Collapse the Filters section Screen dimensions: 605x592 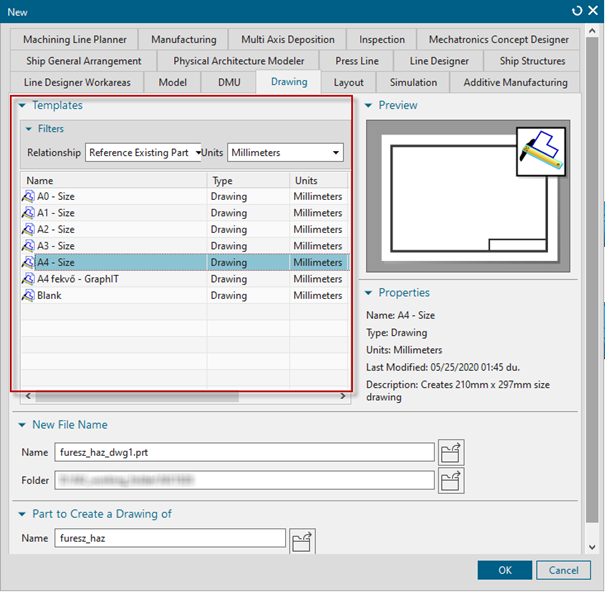[29, 129]
